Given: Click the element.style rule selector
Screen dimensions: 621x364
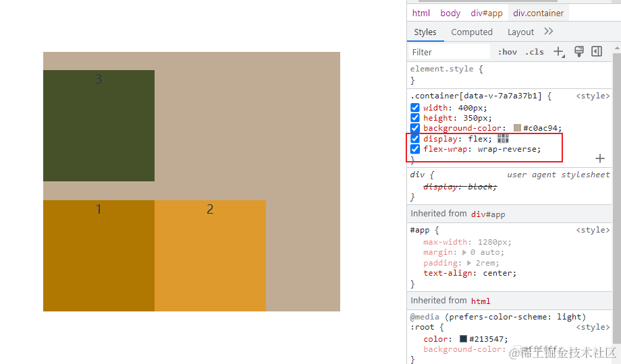Looking at the screenshot, I should coord(441,69).
